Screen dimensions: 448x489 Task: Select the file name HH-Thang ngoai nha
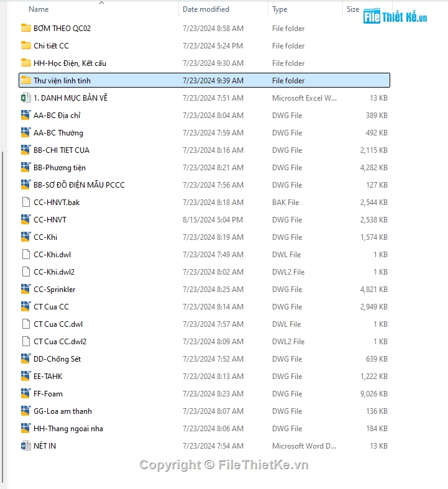(68, 429)
